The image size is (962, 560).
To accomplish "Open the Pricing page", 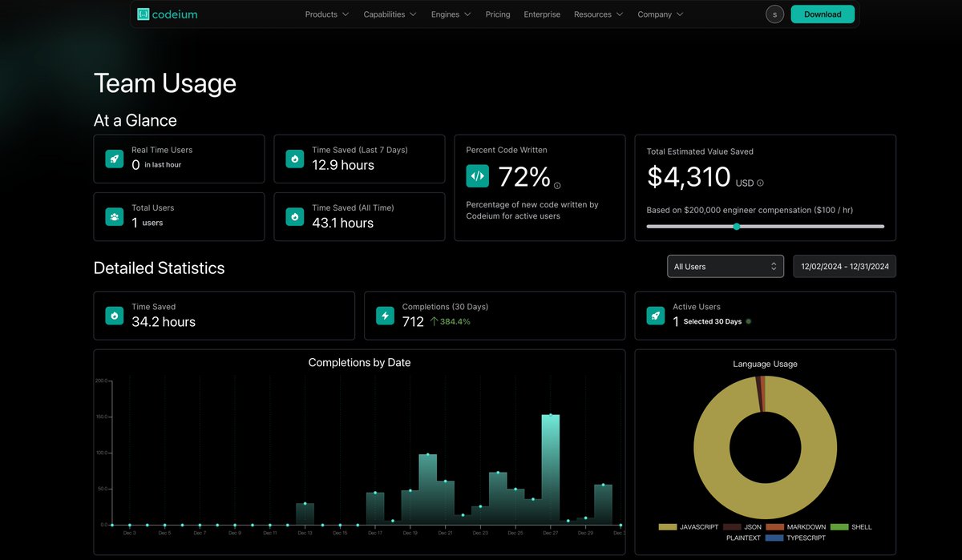I will click(498, 14).
